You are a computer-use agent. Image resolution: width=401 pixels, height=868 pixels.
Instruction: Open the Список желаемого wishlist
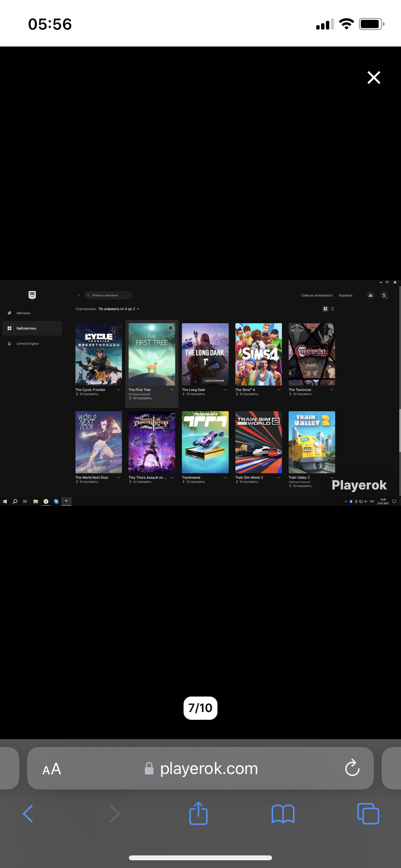317,295
